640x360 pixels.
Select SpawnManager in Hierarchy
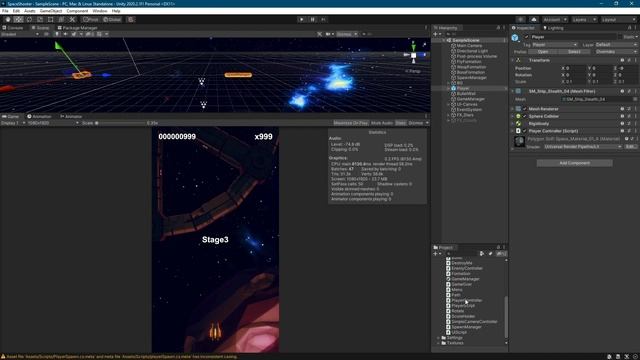click(x=471, y=78)
